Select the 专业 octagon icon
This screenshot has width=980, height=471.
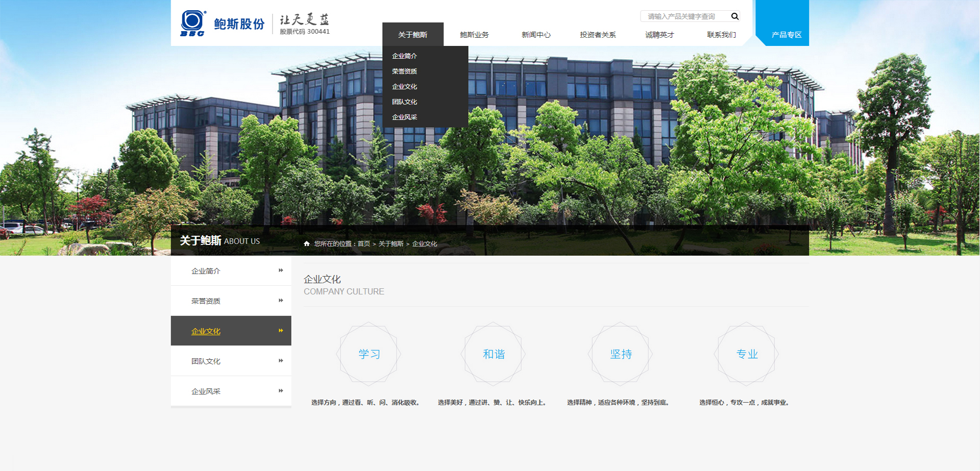[x=747, y=354]
